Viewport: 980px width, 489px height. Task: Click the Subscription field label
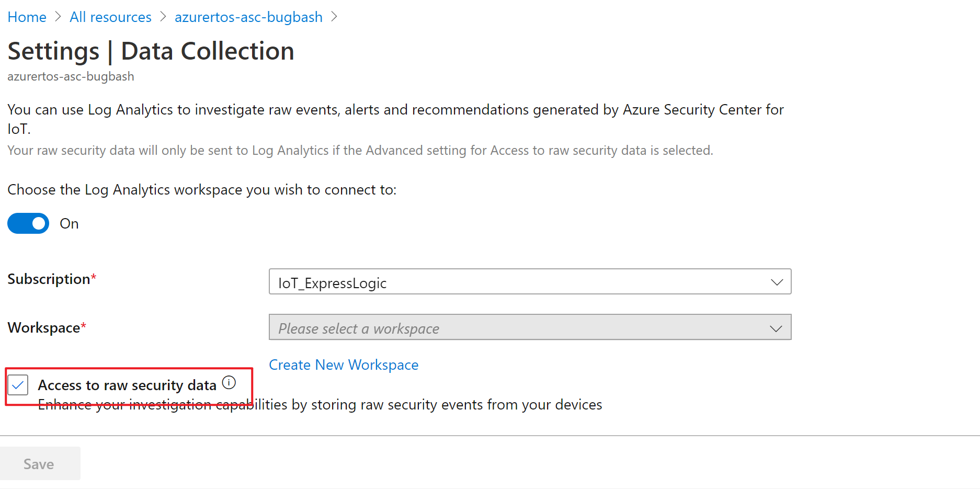[49, 279]
